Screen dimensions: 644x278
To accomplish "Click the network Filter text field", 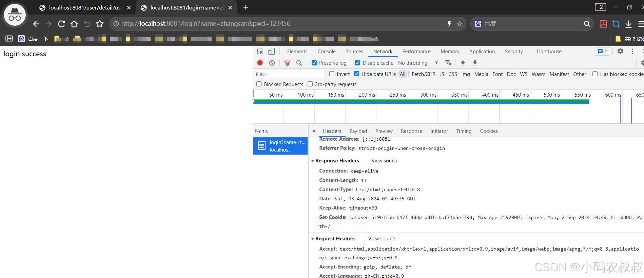I will pos(289,74).
